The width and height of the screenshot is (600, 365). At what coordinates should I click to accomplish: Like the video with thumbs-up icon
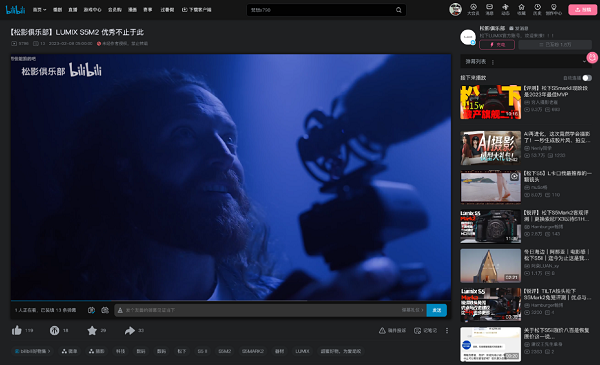point(16,330)
